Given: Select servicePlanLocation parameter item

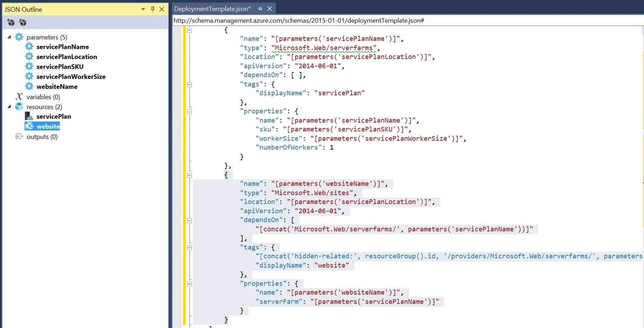Looking at the screenshot, I should (x=67, y=57).
